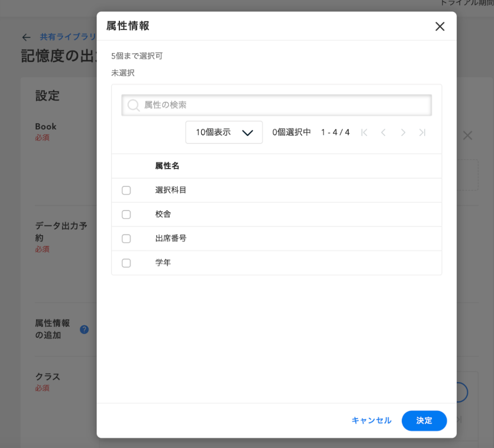Click the 0個選択中 status text

pos(291,132)
